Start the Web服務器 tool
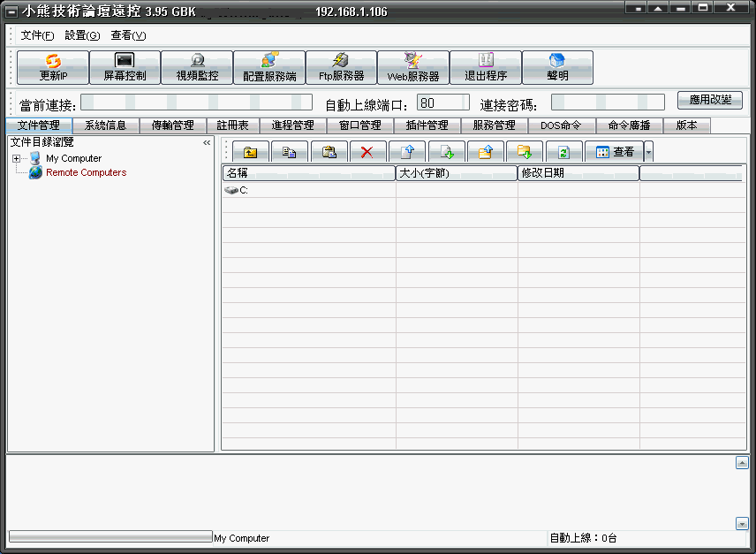This screenshot has height=554, width=756. click(x=412, y=67)
